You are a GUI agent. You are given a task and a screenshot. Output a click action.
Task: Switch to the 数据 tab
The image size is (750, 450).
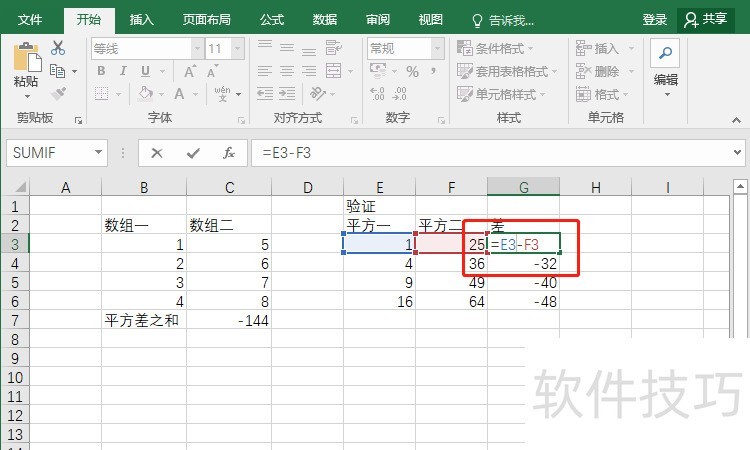(x=325, y=20)
